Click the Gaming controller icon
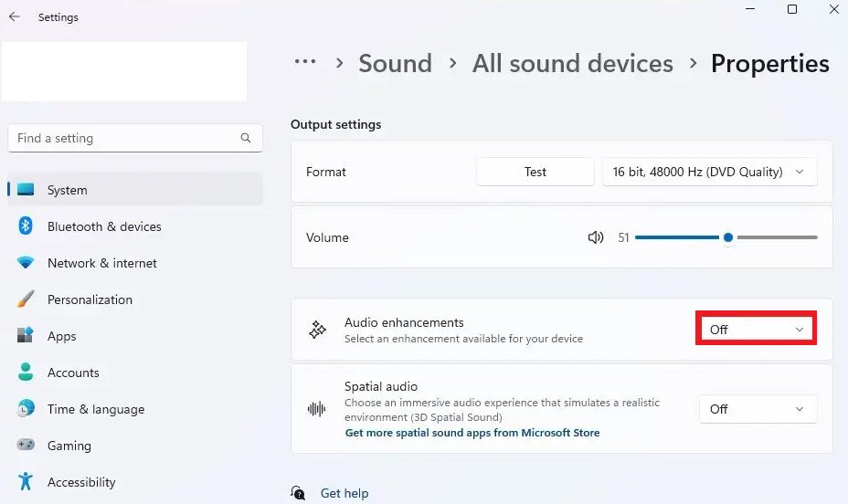 click(26, 445)
